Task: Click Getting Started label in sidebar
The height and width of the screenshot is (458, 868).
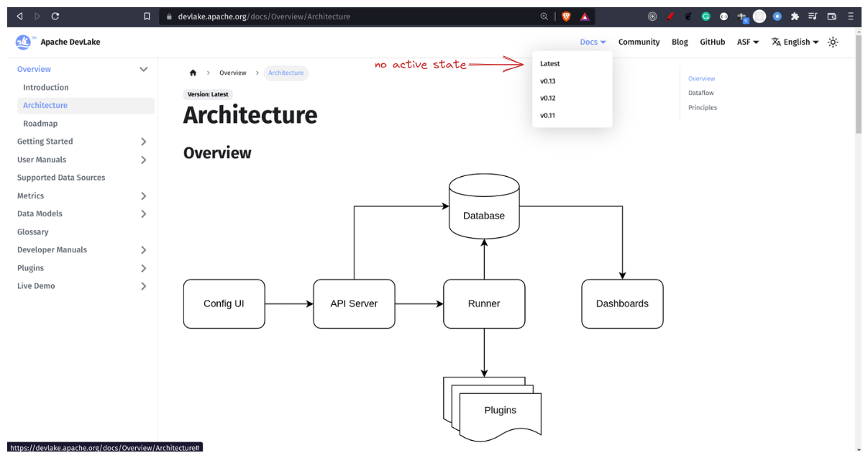Action: [x=45, y=142]
